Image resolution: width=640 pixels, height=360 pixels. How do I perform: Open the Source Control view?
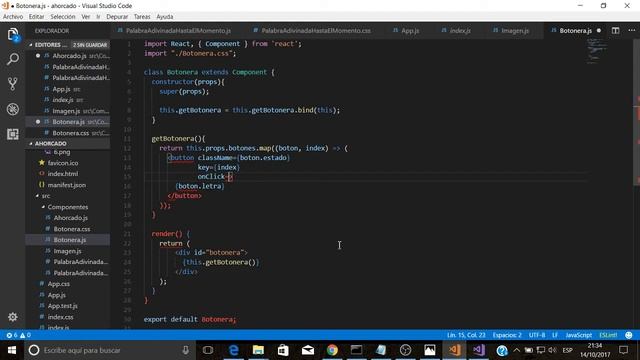13,84
